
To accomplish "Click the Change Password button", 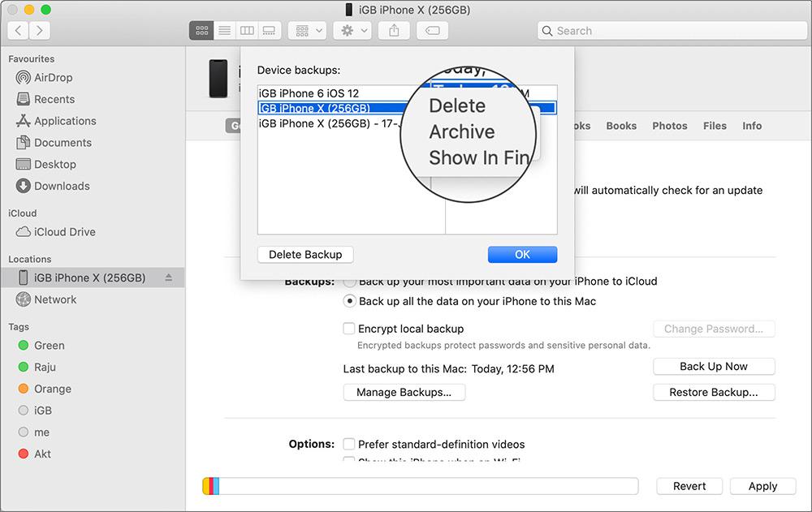I will [714, 329].
